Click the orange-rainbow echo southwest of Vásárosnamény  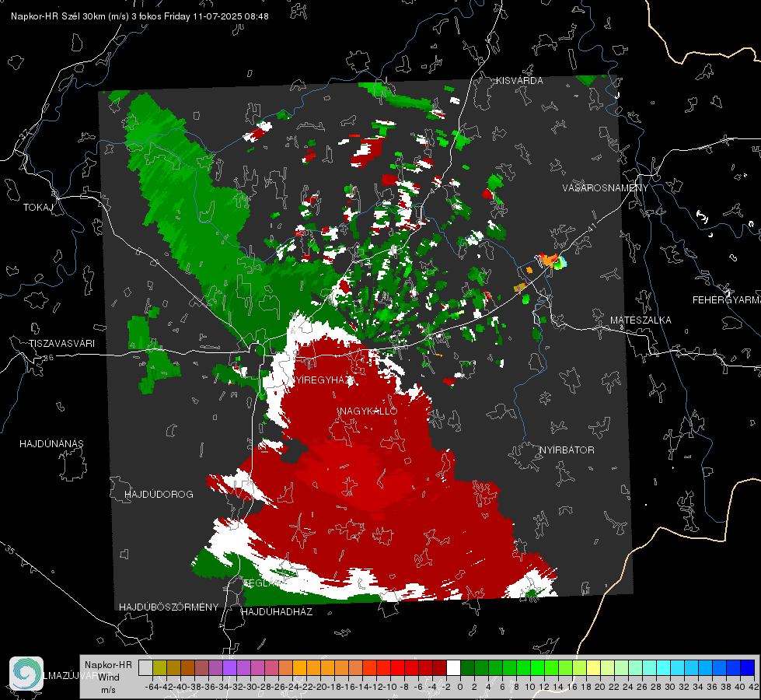(x=552, y=261)
